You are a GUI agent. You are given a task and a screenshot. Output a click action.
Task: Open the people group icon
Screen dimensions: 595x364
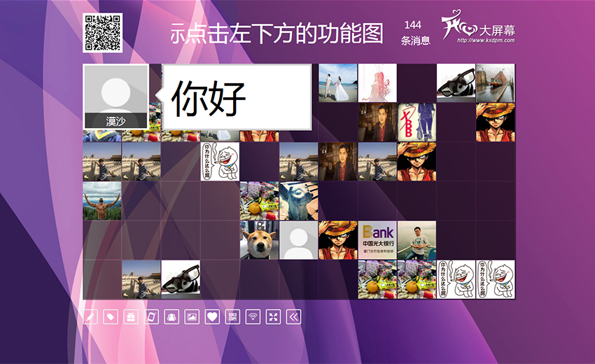(171, 317)
